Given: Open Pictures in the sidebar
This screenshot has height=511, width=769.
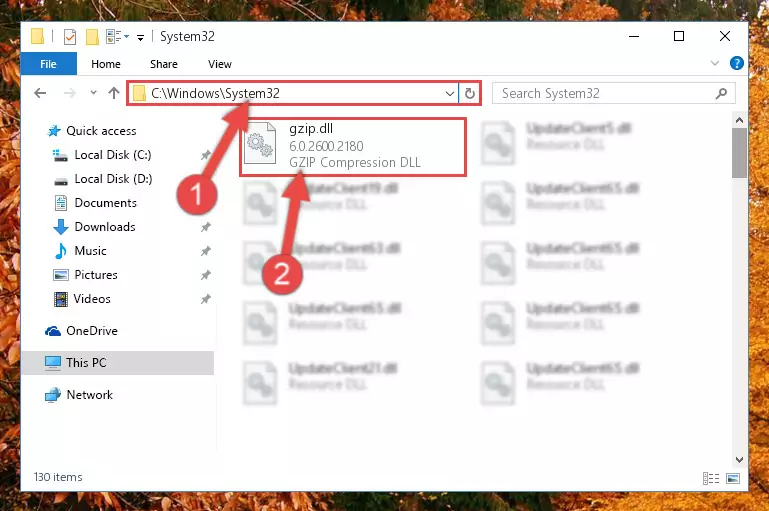Looking at the screenshot, I should tap(96, 275).
